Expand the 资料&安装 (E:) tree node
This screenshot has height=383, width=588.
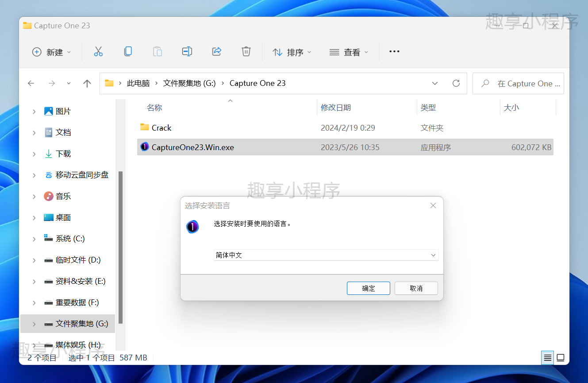pos(34,281)
